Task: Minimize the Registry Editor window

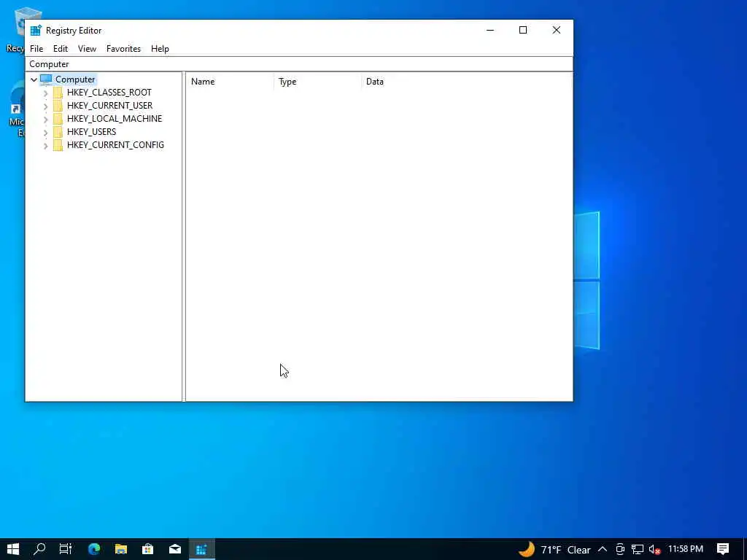Action: pos(490,30)
